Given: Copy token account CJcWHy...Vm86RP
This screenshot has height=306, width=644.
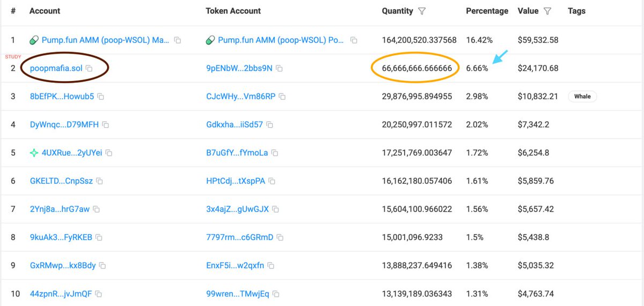Looking at the screenshot, I should 282,97.
